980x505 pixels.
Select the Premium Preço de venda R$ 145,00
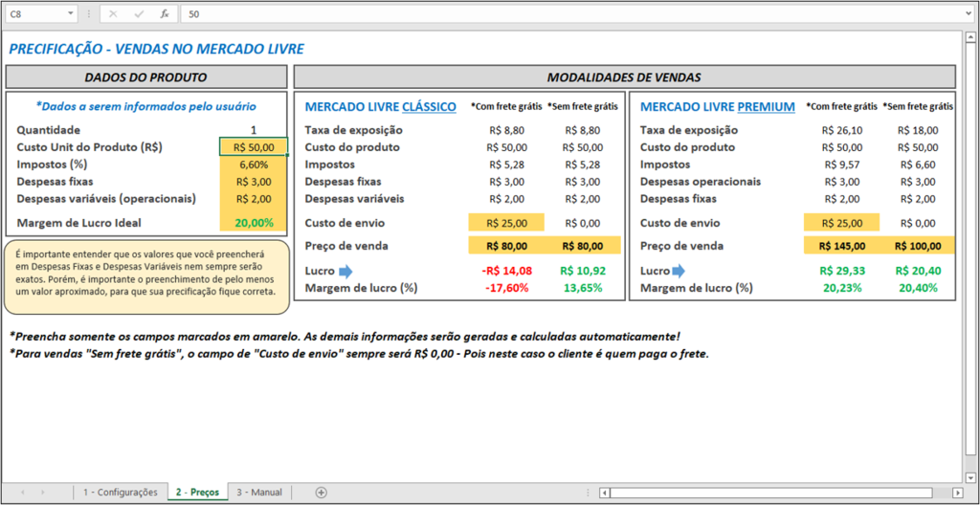coord(841,246)
